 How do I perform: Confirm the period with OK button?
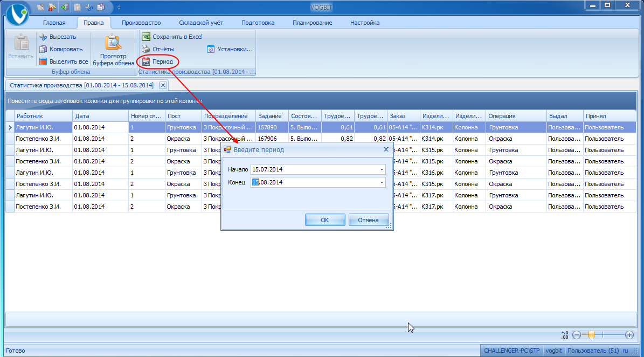tap(325, 220)
